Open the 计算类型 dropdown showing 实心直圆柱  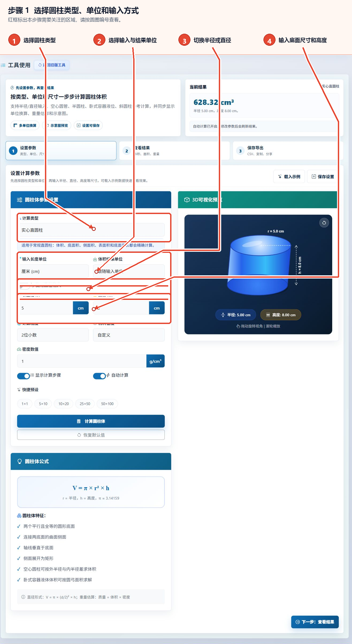[x=91, y=230]
